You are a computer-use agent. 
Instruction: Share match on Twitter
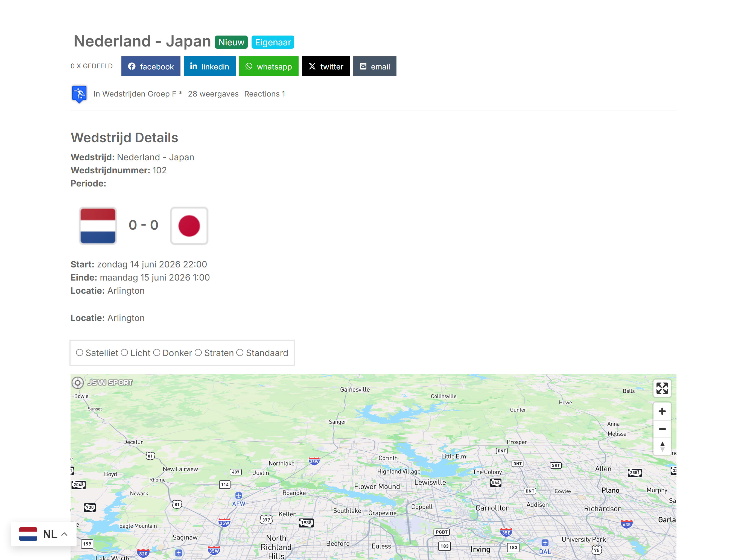(326, 66)
